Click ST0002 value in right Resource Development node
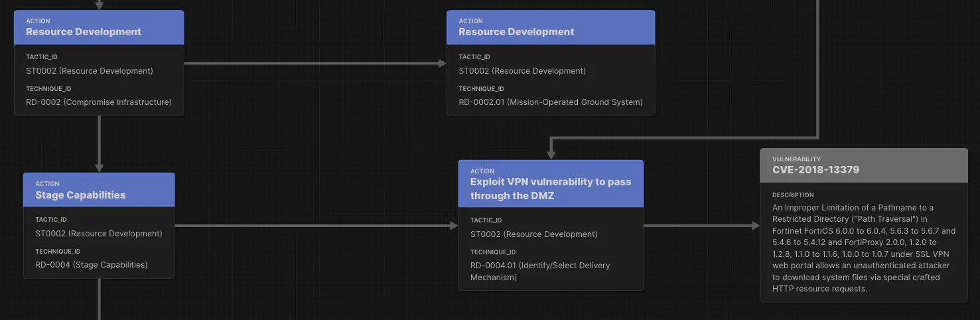This screenshot has height=320, width=980. [x=522, y=71]
